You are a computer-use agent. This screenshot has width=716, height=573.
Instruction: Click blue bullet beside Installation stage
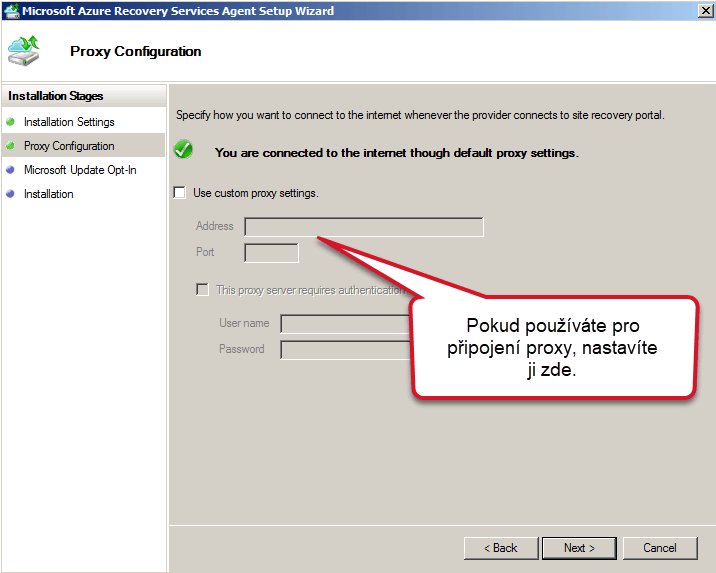(x=11, y=194)
